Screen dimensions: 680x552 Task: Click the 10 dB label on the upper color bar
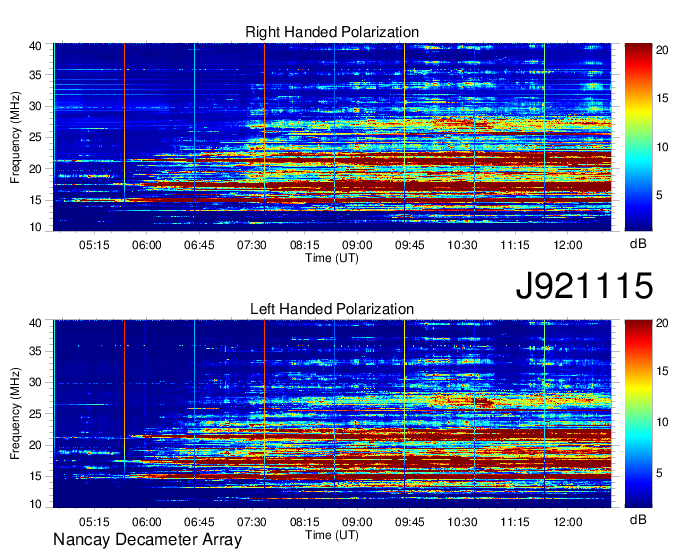click(662, 147)
